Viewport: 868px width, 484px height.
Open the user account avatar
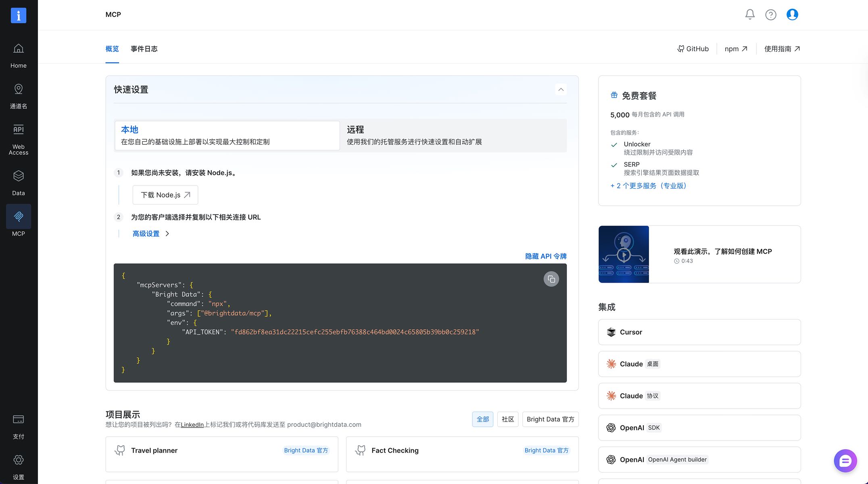point(792,15)
